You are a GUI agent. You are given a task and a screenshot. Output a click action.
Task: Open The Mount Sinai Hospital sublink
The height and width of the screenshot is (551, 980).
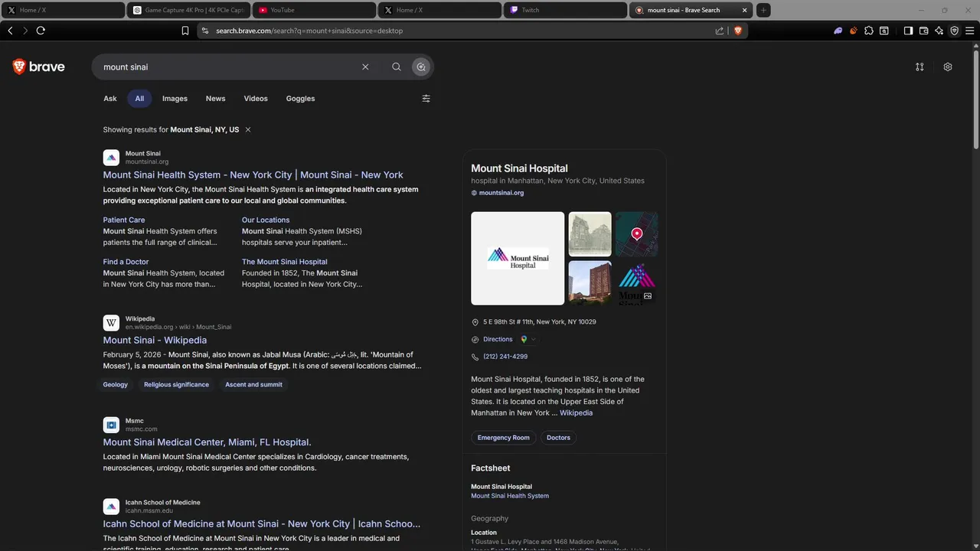tap(284, 262)
